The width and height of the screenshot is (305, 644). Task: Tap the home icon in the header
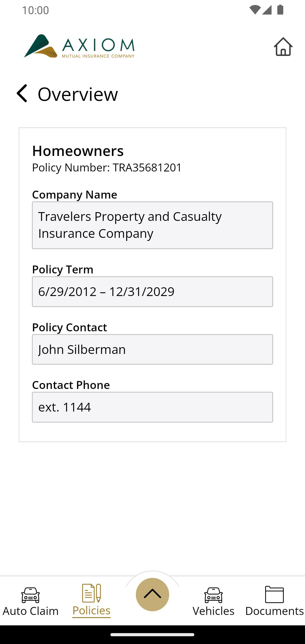point(283,47)
